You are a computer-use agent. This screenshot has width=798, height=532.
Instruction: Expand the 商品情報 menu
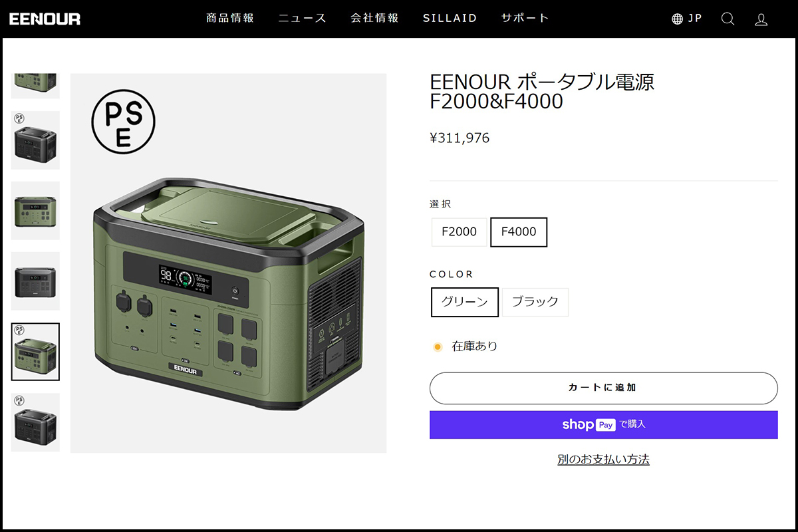(230, 19)
